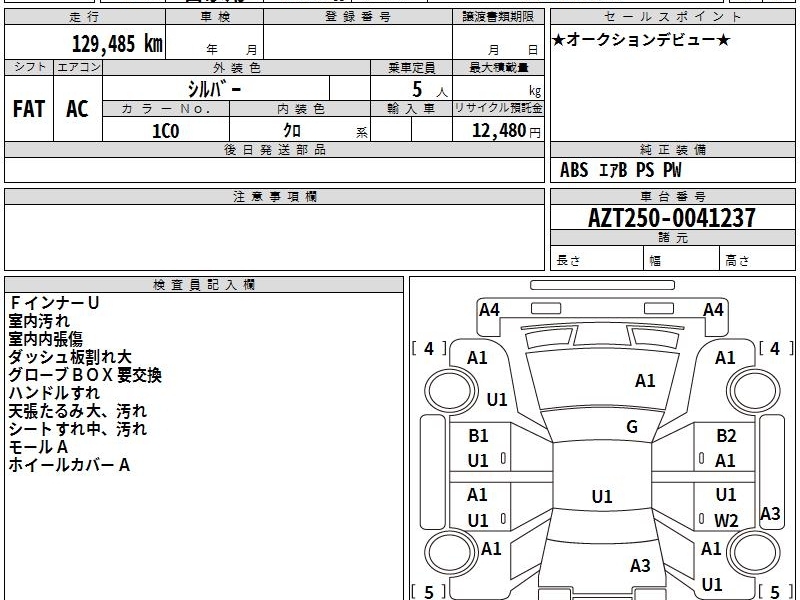Click the 内装色 header cell
The width and height of the screenshot is (800, 600).
click(x=300, y=109)
